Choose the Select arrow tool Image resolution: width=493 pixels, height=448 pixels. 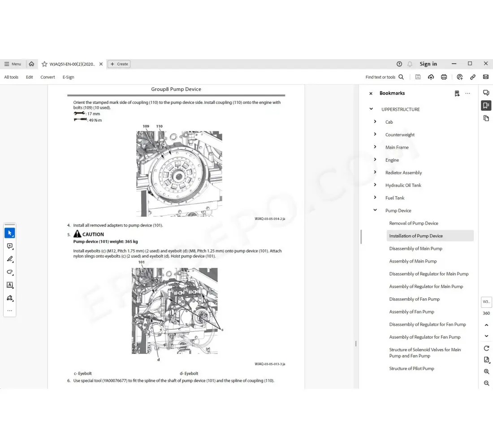tap(10, 233)
